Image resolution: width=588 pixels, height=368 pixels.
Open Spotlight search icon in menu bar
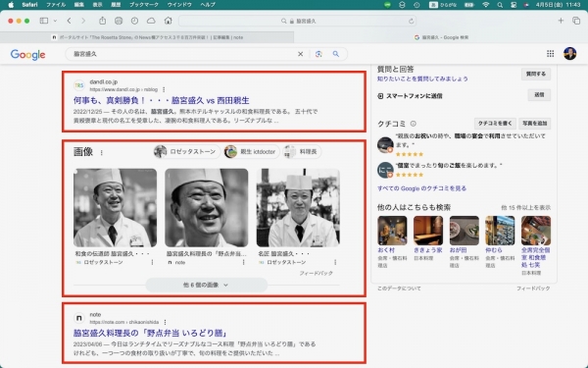(x=500, y=5)
